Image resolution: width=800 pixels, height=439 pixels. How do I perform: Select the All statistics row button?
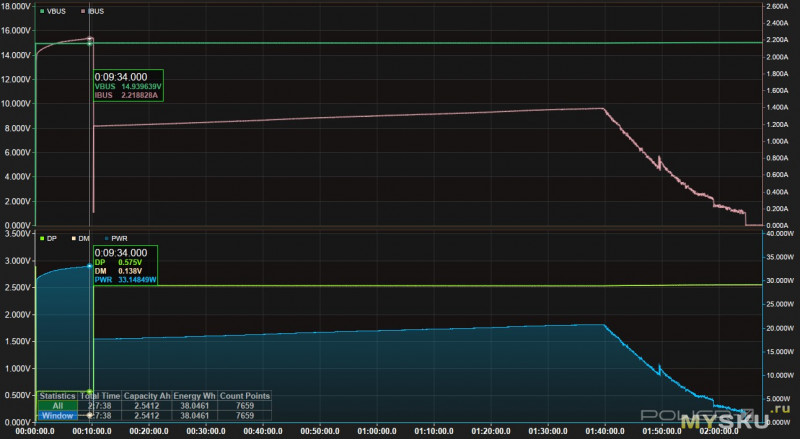[57, 406]
